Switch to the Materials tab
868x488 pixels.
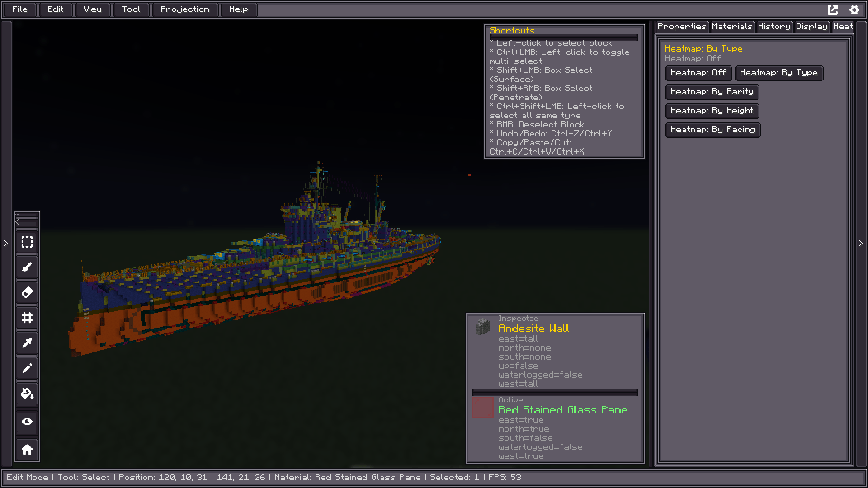coord(732,27)
